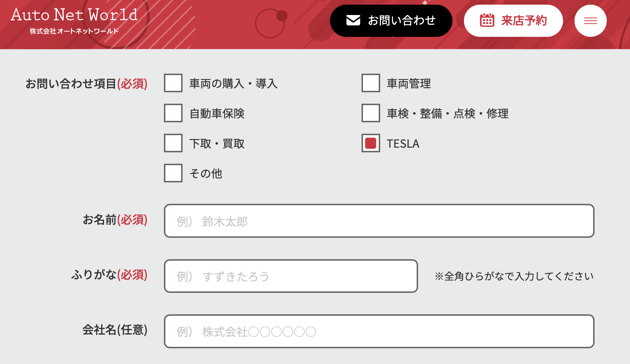
Task: Click the 自動車保険 option label
Action: click(x=217, y=113)
